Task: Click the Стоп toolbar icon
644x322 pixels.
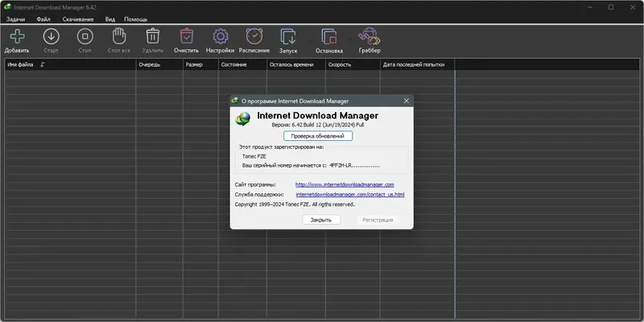Action: (85, 36)
